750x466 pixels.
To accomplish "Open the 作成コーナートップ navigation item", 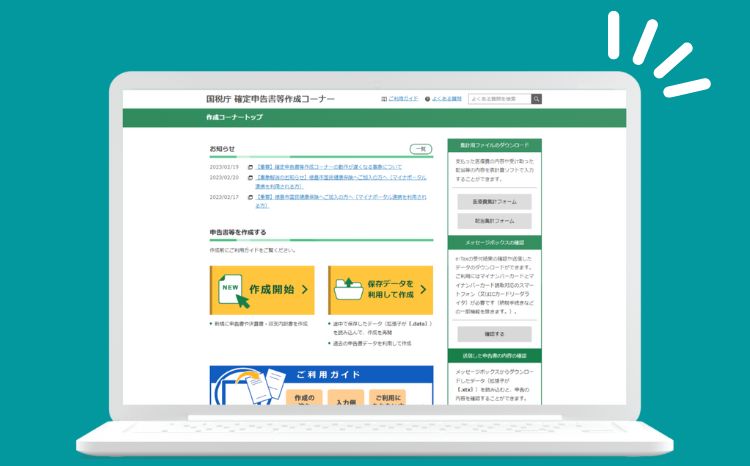I will [x=234, y=117].
